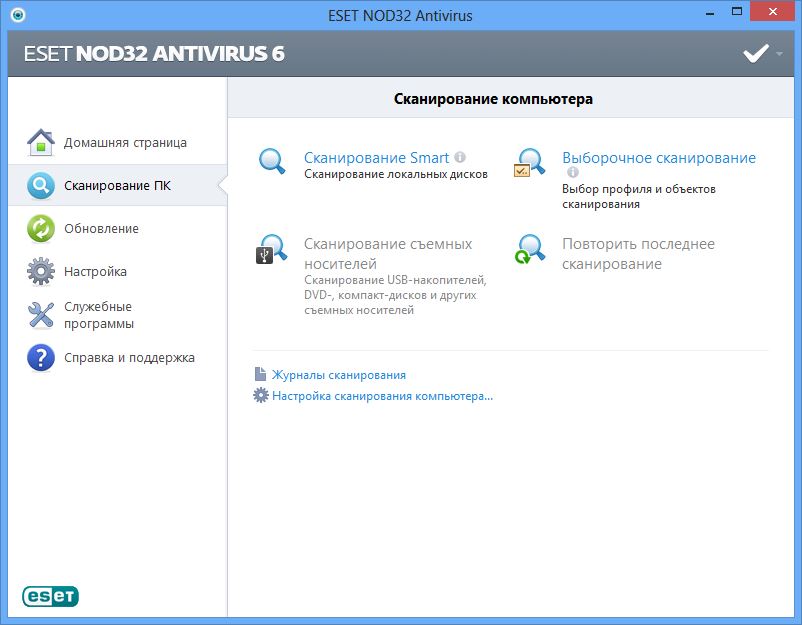
Task: Open the Обновление section in sidebar
Action: point(101,229)
